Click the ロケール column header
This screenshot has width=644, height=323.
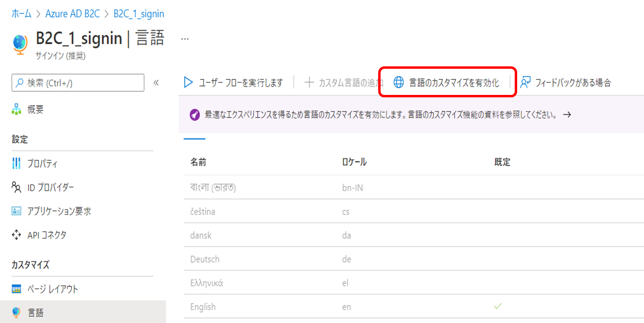pyautogui.click(x=354, y=162)
